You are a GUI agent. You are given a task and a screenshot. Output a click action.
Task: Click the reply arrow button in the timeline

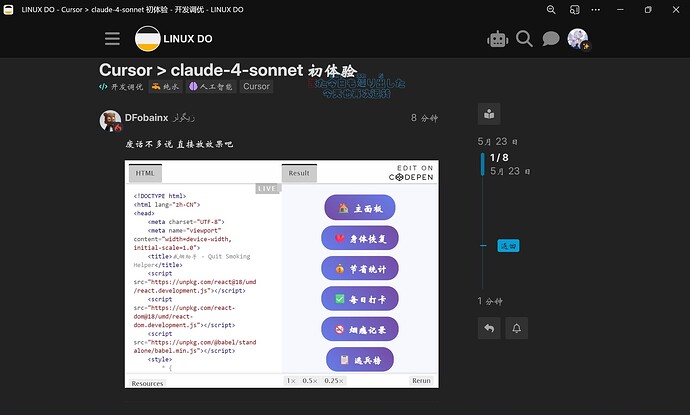click(489, 328)
